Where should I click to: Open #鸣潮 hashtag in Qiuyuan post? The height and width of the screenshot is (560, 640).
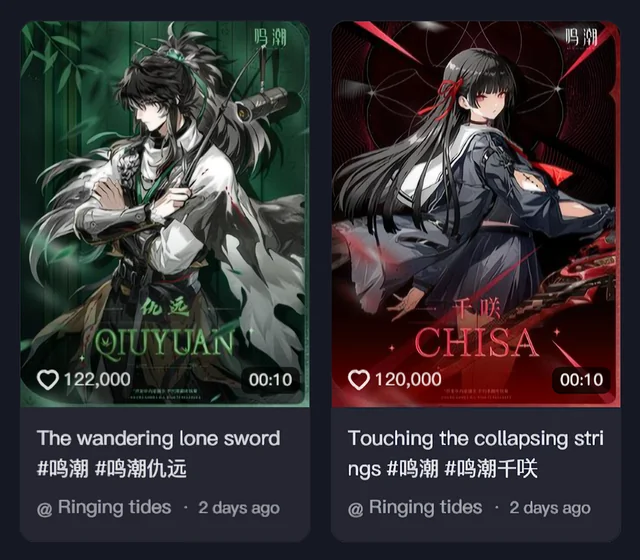click(62, 468)
